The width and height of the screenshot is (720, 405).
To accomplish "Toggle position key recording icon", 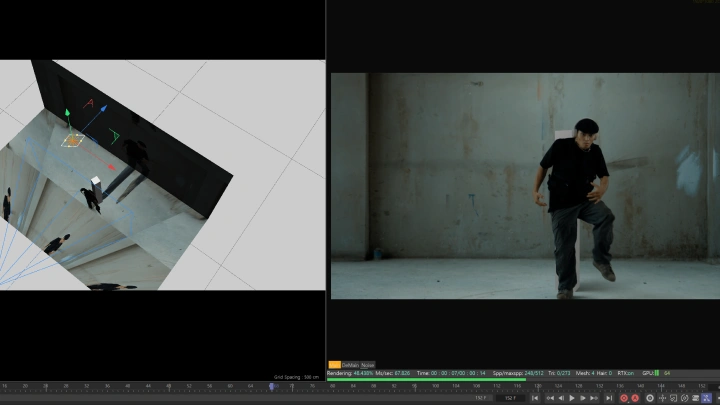I will tap(662, 398).
